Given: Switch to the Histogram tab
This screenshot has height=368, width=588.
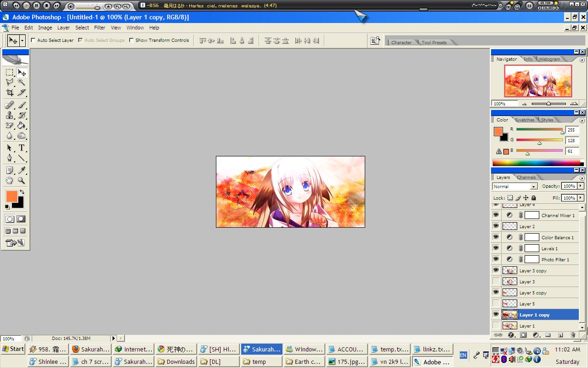Looking at the screenshot, I should [x=549, y=59].
